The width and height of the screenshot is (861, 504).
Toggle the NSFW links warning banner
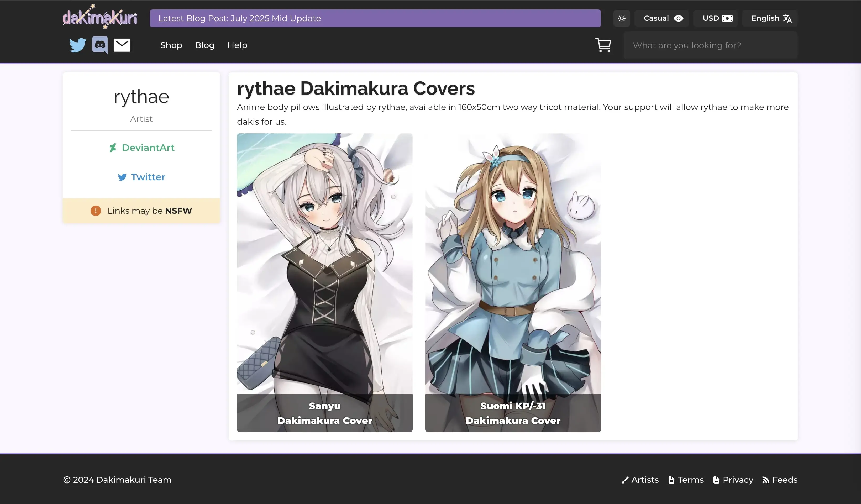(x=141, y=211)
